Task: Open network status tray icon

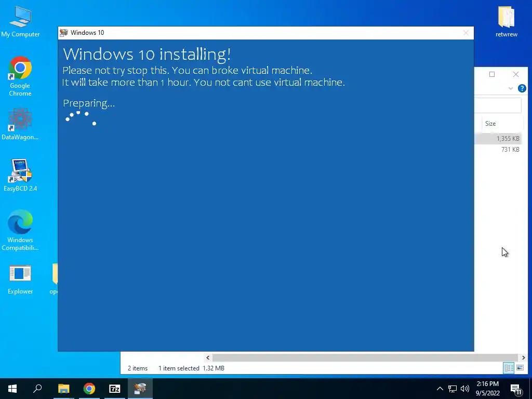Action: point(453,389)
